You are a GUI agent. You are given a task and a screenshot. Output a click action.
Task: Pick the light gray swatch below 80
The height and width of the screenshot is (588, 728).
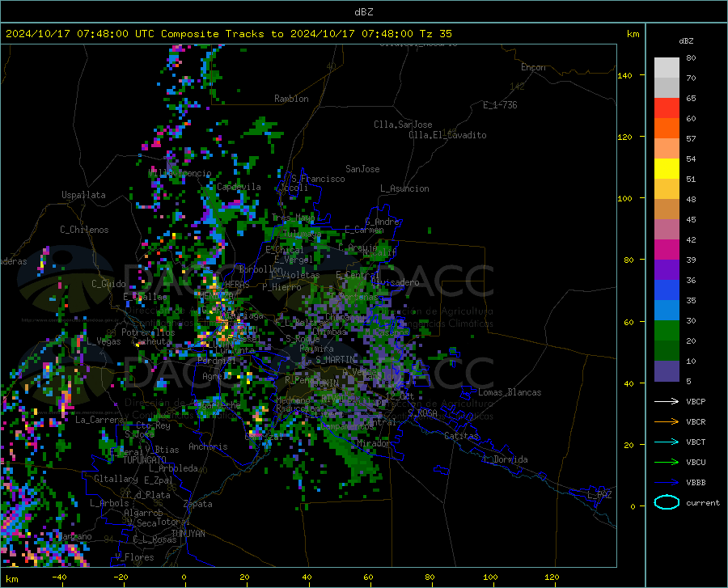tap(667, 68)
